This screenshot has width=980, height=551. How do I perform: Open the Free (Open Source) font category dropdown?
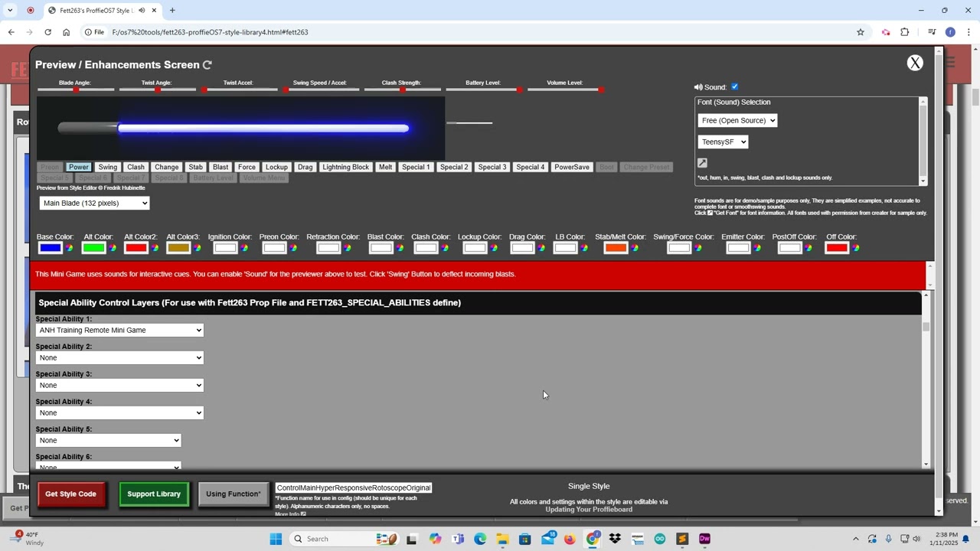(x=737, y=120)
